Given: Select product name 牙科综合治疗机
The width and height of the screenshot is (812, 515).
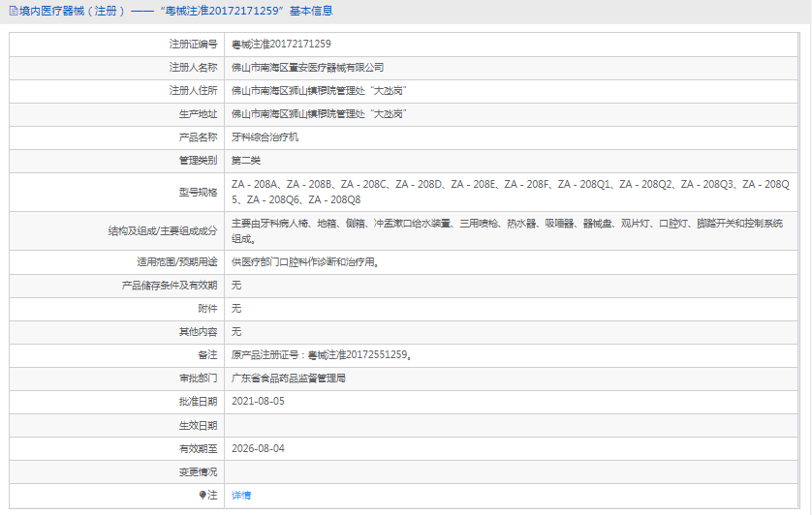Looking at the screenshot, I should click(x=265, y=137).
